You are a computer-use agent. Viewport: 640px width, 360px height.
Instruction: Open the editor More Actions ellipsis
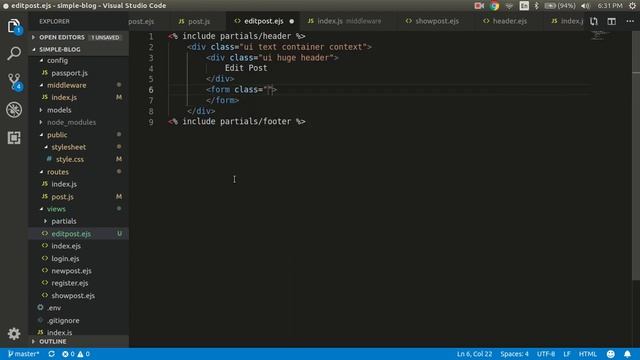click(630, 21)
